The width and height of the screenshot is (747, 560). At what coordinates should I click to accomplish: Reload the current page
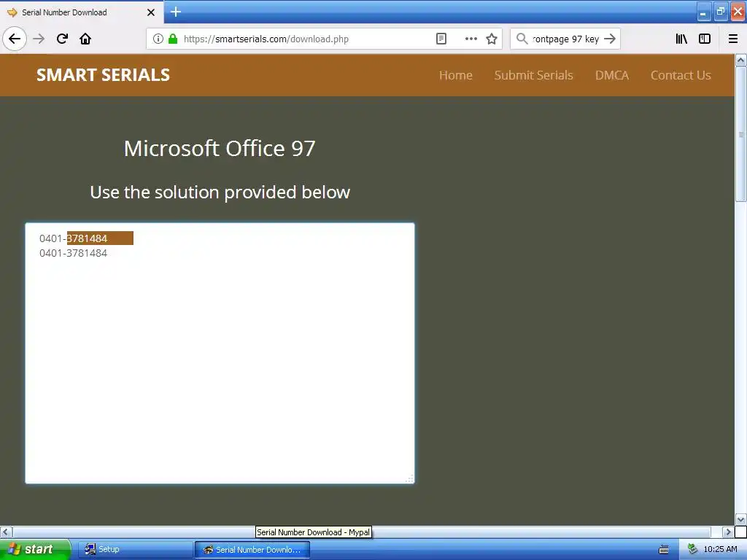[x=62, y=39]
